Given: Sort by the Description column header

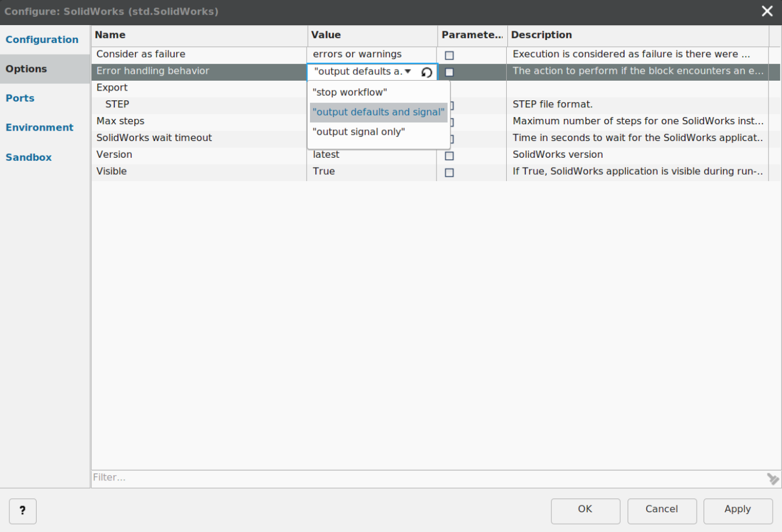Looking at the screenshot, I should (x=638, y=35).
